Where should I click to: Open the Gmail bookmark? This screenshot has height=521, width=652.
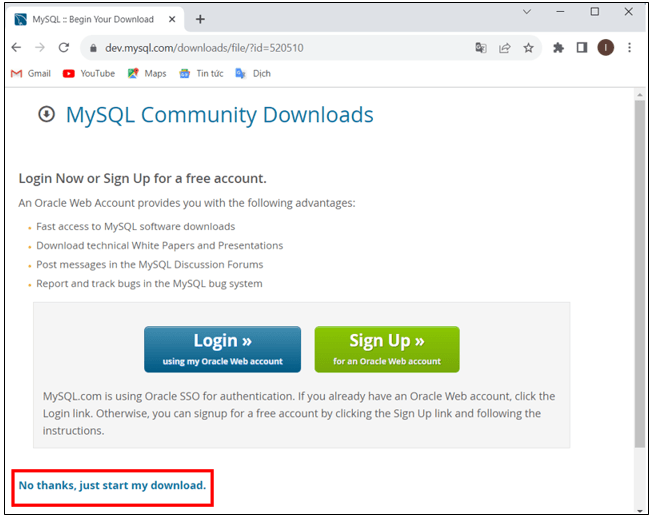tap(30, 73)
